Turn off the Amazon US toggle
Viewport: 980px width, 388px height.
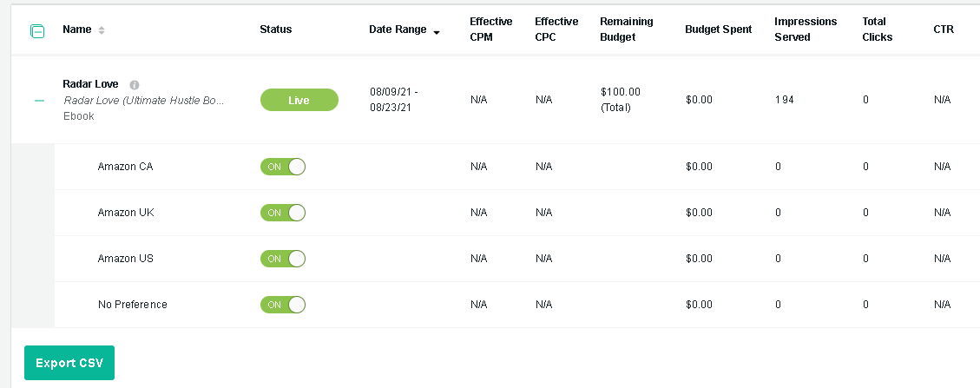click(283, 259)
